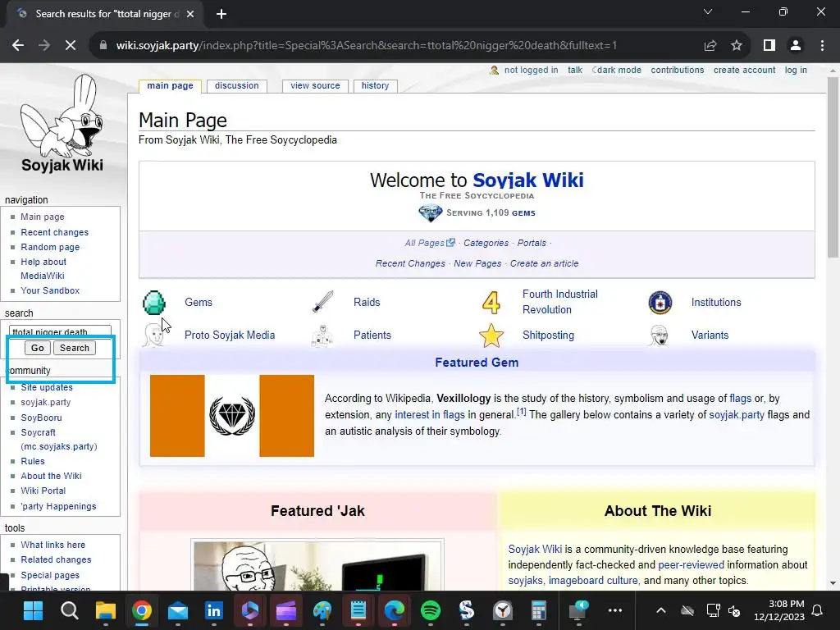840x630 pixels.
Task: Go back using the browser back arrow
Action: click(18, 46)
